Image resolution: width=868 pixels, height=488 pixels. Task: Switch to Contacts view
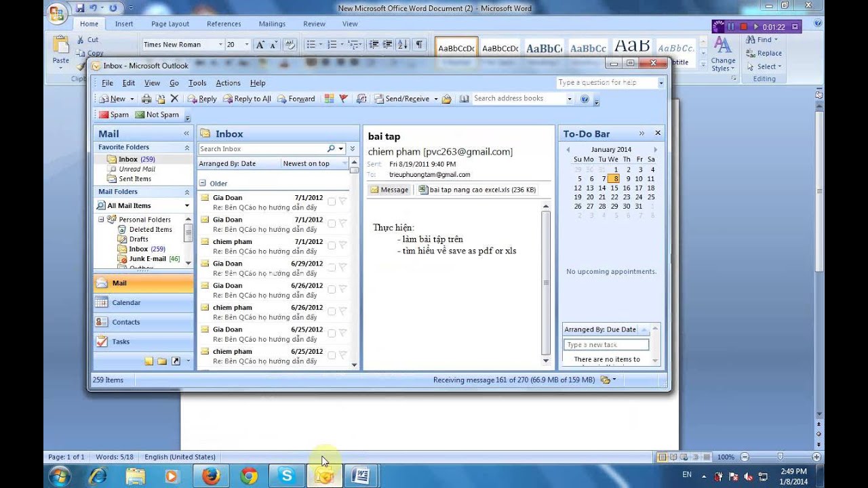pyautogui.click(x=143, y=322)
